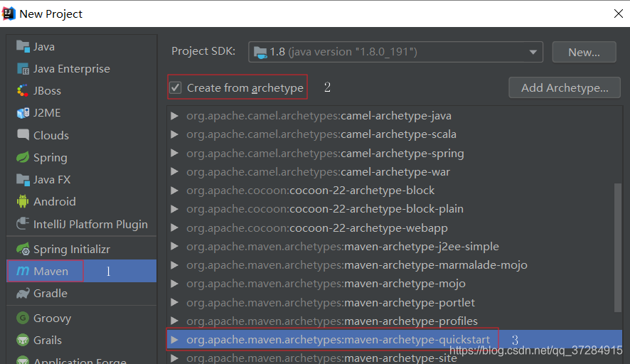Screen dimensions: 630x364
Task: Expand camel-archetype-java node
Action: [x=174, y=116]
